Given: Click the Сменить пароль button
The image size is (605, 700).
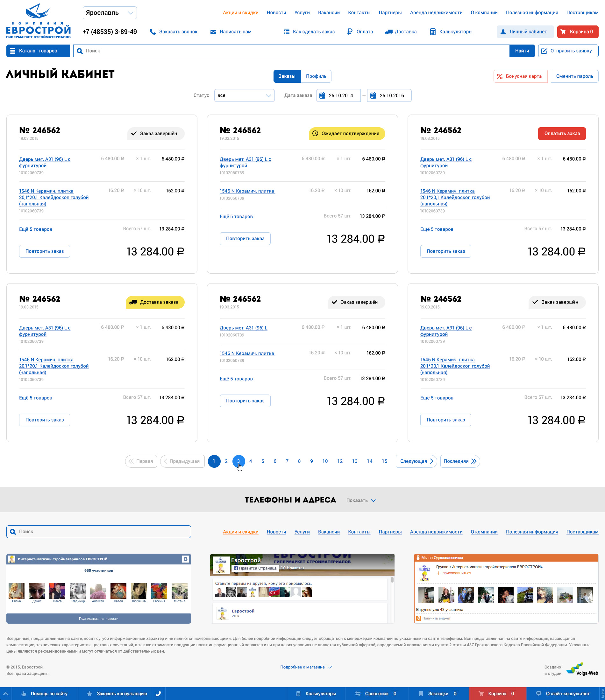Looking at the screenshot, I should pos(574,76).
